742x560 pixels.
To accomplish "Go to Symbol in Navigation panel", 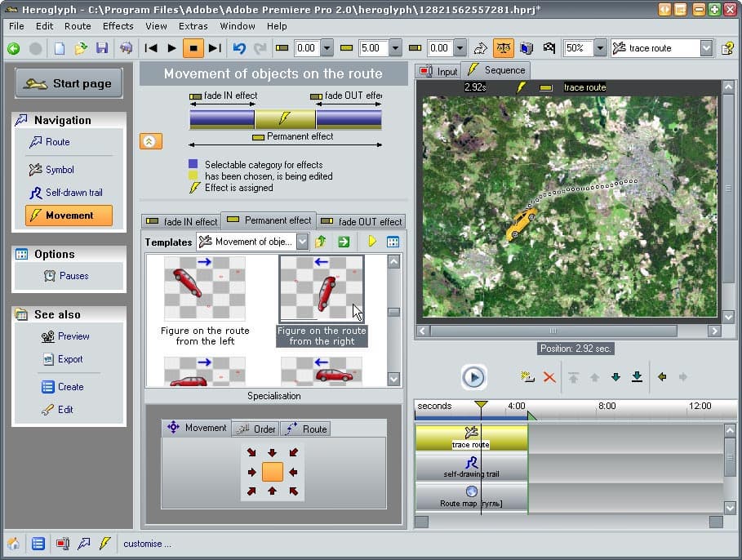I will (x=51, y=170).
